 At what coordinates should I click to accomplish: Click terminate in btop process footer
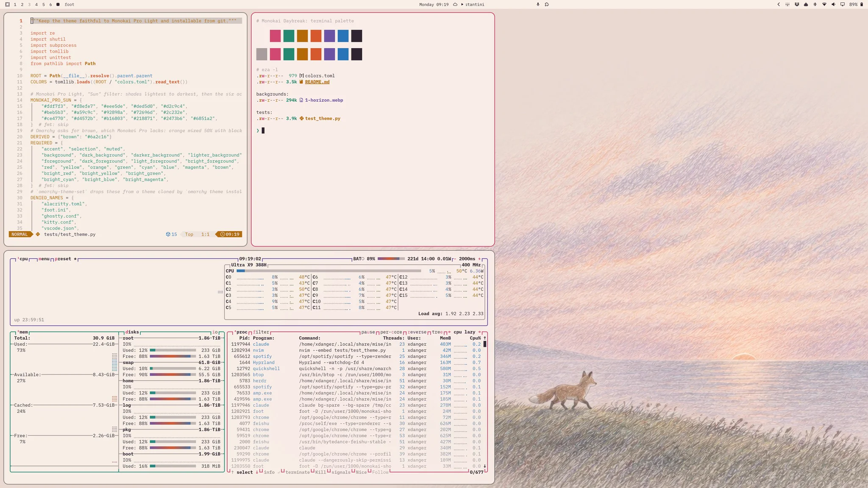tap(298, 472)
